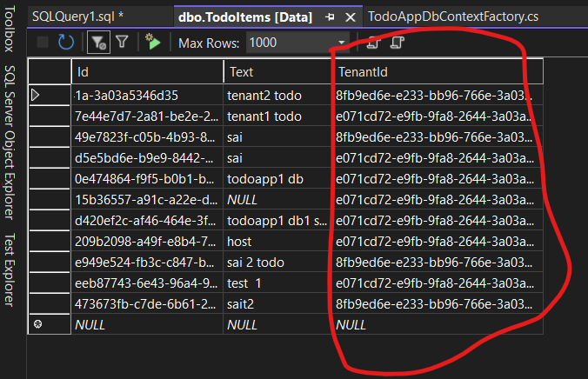Click the Refresh data icon
The image size is (588, 379).
tap(66, 43)
